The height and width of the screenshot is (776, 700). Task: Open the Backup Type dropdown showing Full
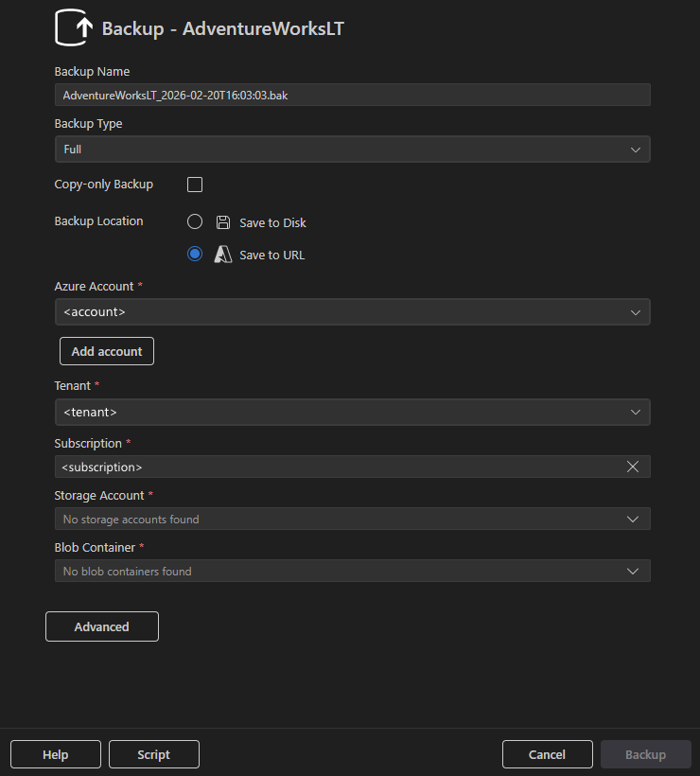coord(350,149)
